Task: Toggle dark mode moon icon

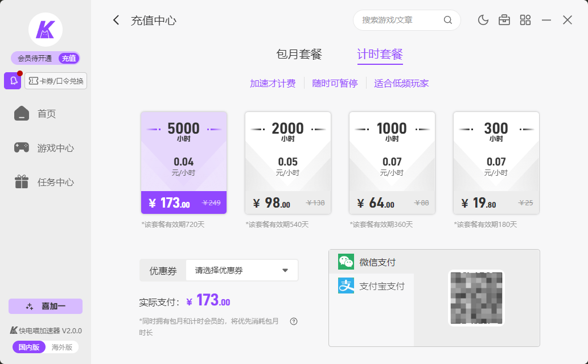Action: [x=483, y=20]
